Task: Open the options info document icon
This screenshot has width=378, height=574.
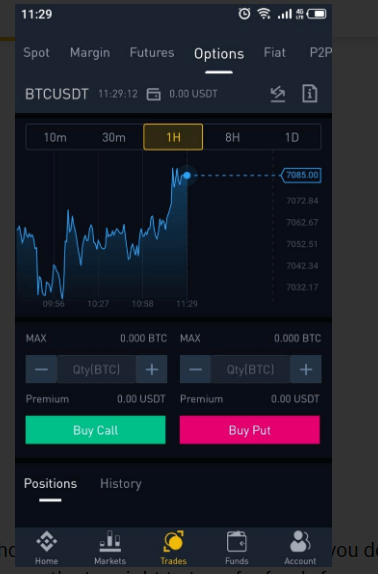Action: pos(310,93)
